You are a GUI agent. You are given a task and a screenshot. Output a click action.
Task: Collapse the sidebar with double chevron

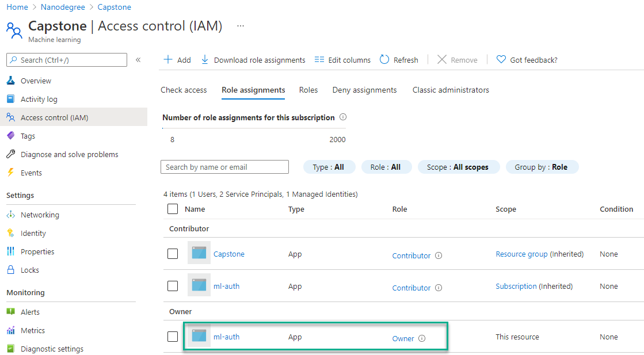(138, 60)
